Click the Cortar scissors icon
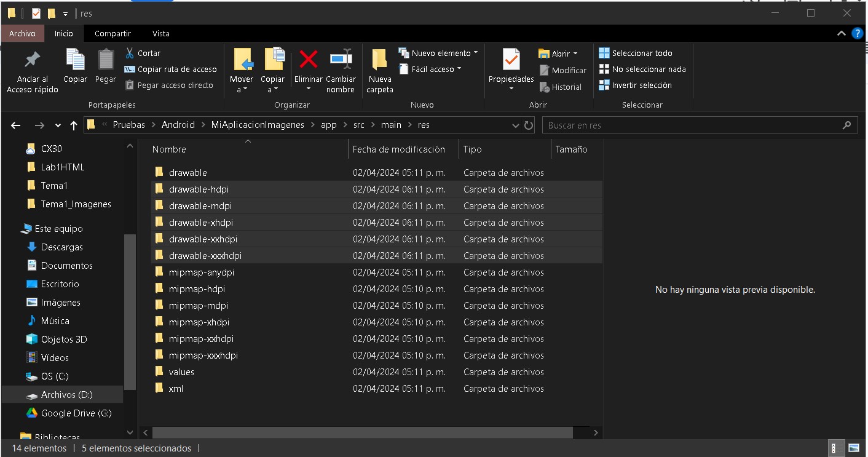868x457 pixels. tap(130, 53)
